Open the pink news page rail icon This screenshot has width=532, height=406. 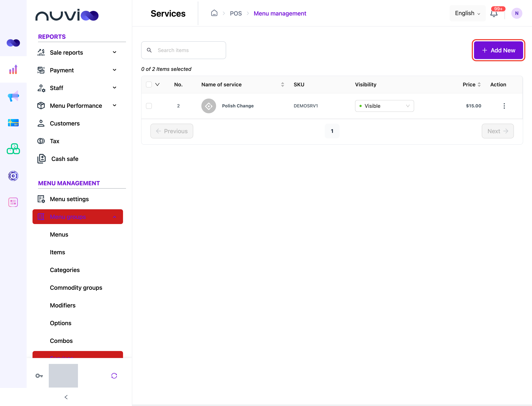click(x=13, y=202)
